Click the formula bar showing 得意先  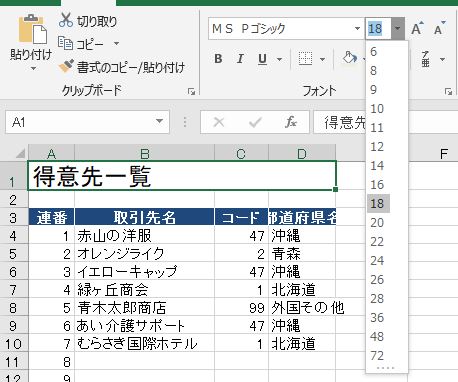pyautogui.click(x=340, y=122)
